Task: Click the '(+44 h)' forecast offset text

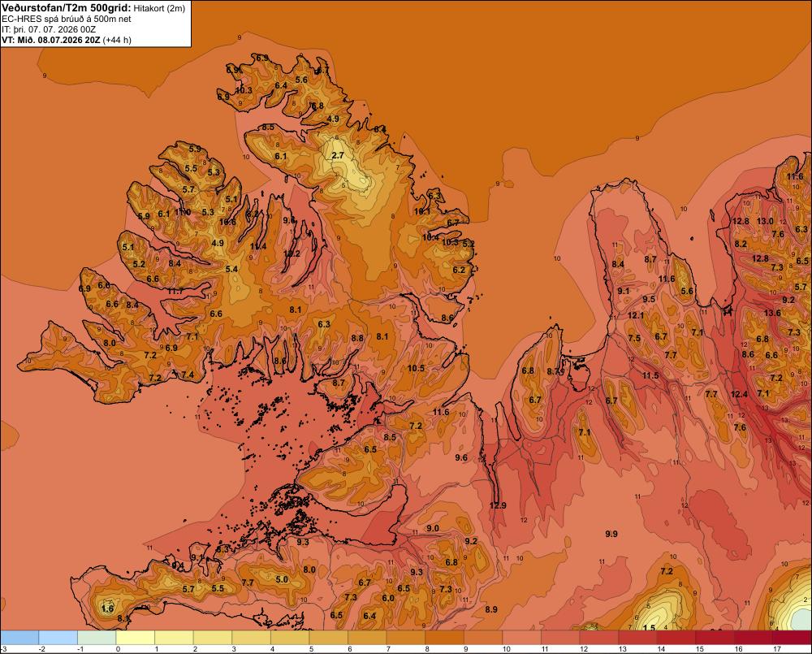Action: (117, 40)
